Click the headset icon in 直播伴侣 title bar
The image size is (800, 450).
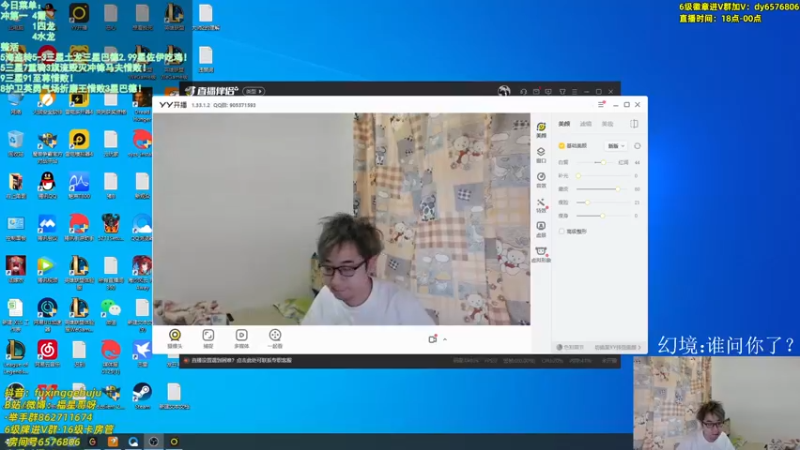523,92
